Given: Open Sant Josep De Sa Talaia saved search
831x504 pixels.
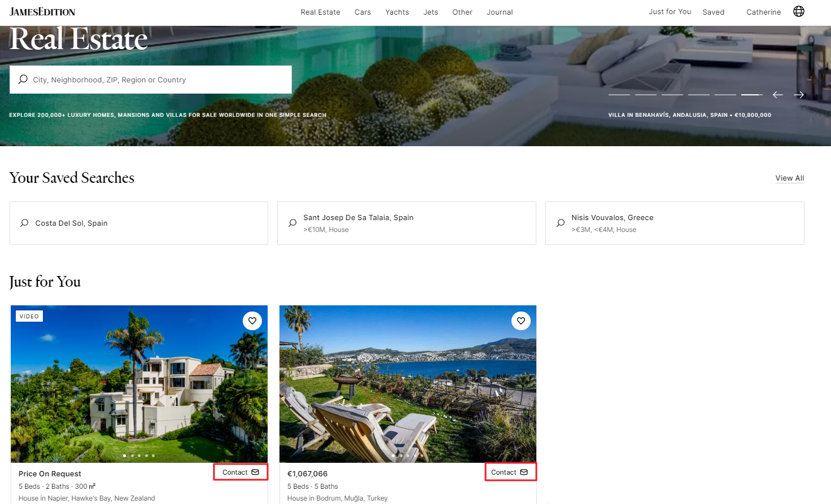Looking at the screenshot, I should pos(406,223).
